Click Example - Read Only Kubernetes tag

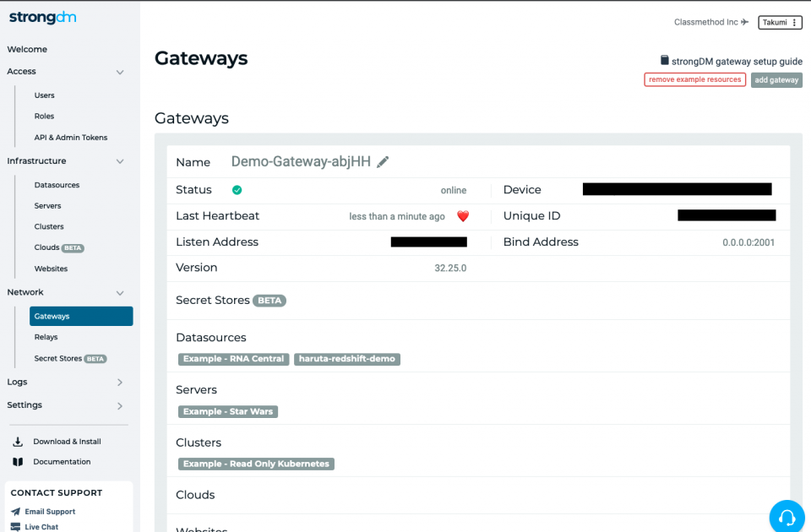tap(256, 464)
